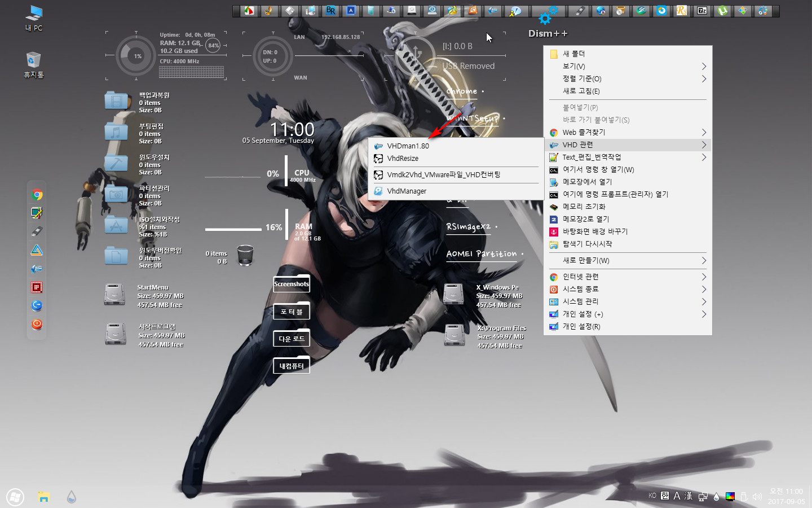Select VhdResize from the submenu

(x=456, y=158)
